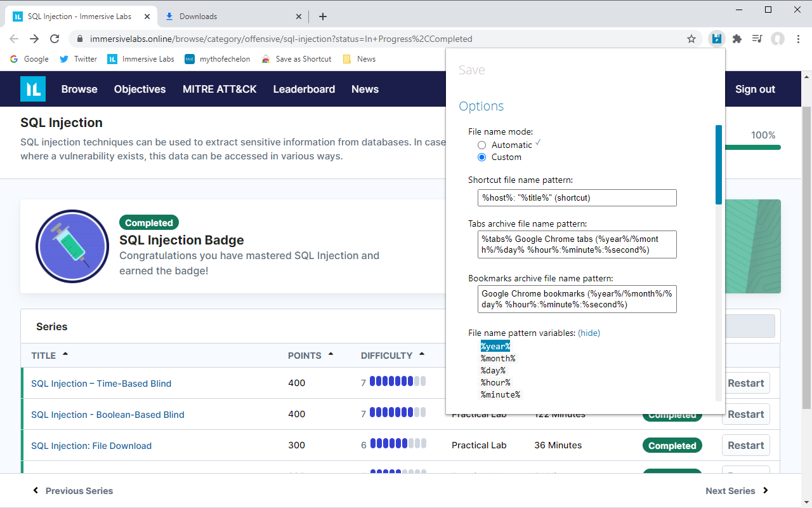Sort by Points column arrow

tap(331, 354)
